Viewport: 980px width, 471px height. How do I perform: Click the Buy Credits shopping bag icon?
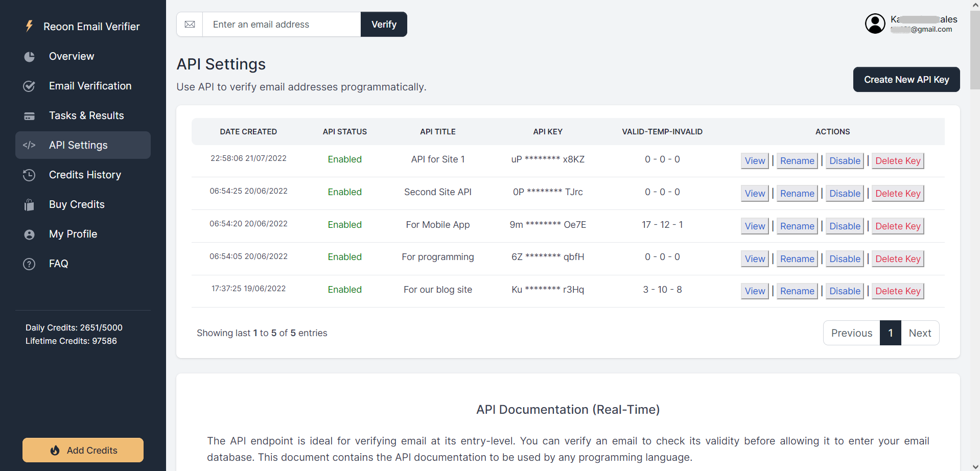[30, 205]
